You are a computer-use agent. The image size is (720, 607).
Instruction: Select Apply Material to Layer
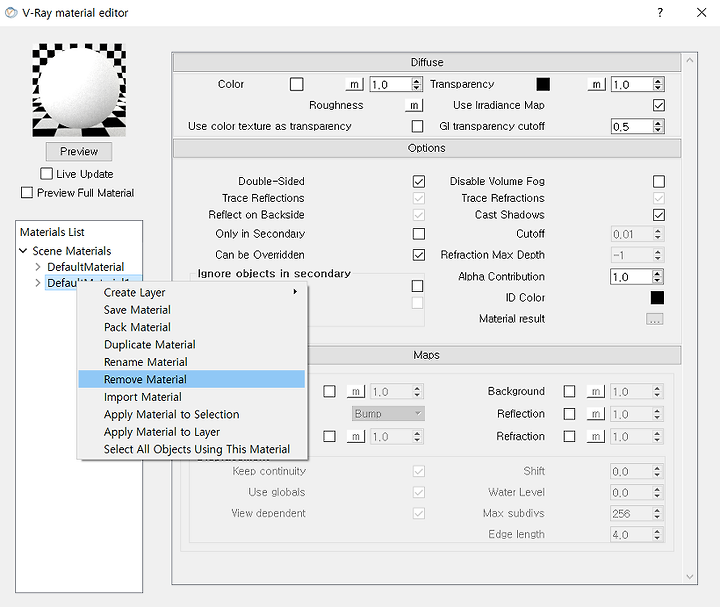pyautogui.click(x=162, y=432)
